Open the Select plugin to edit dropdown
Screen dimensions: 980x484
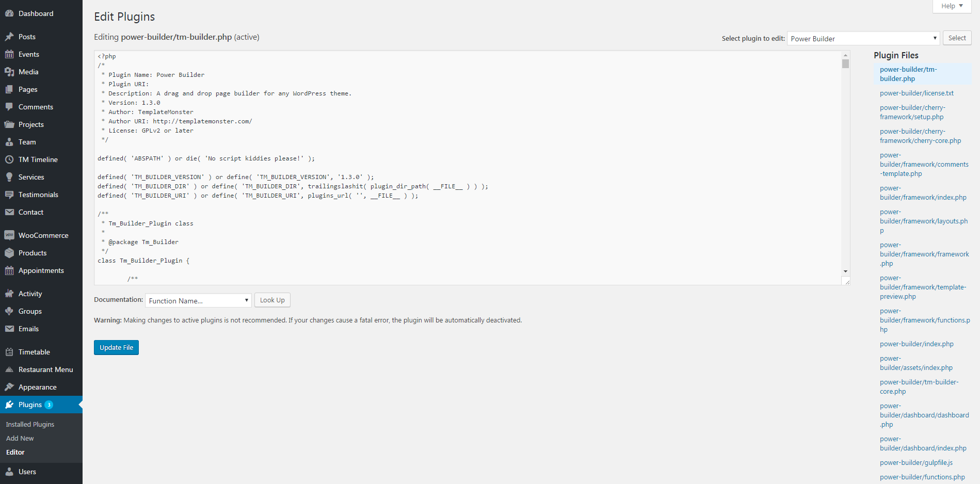863,39
